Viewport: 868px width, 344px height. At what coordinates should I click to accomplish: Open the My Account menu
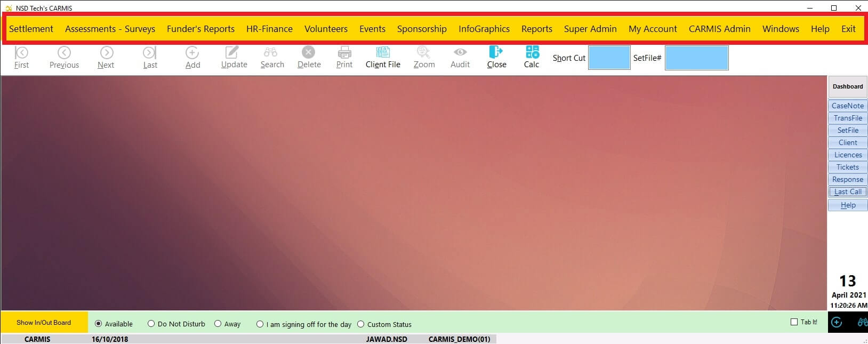point(653,29)
